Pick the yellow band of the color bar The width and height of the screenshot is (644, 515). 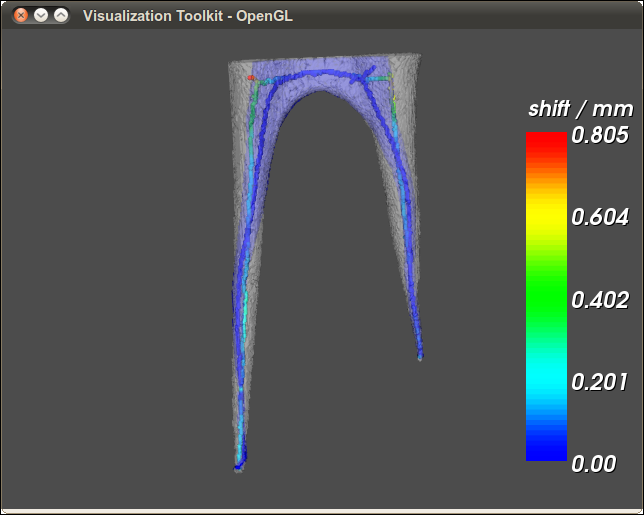tap(546, 215)
